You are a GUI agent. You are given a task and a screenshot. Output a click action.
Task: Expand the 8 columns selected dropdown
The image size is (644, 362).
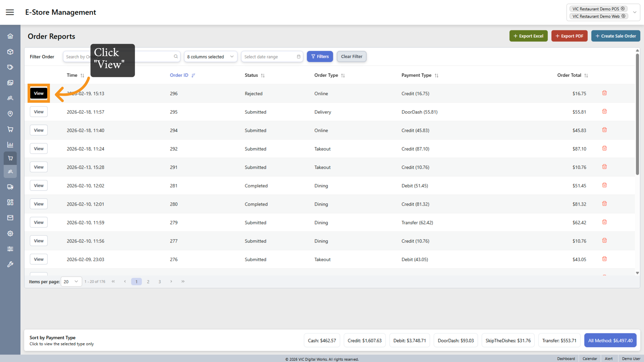click(x=210, y=57)
